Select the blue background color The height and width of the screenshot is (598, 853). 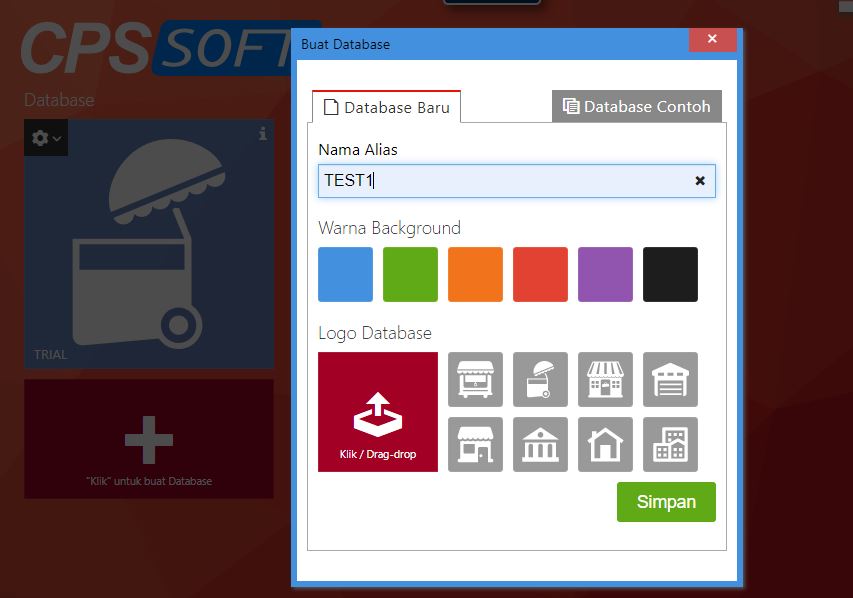point(345,274)
